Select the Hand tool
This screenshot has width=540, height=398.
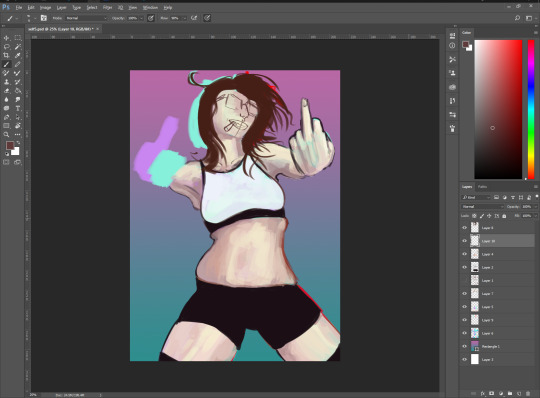point(18,126)
